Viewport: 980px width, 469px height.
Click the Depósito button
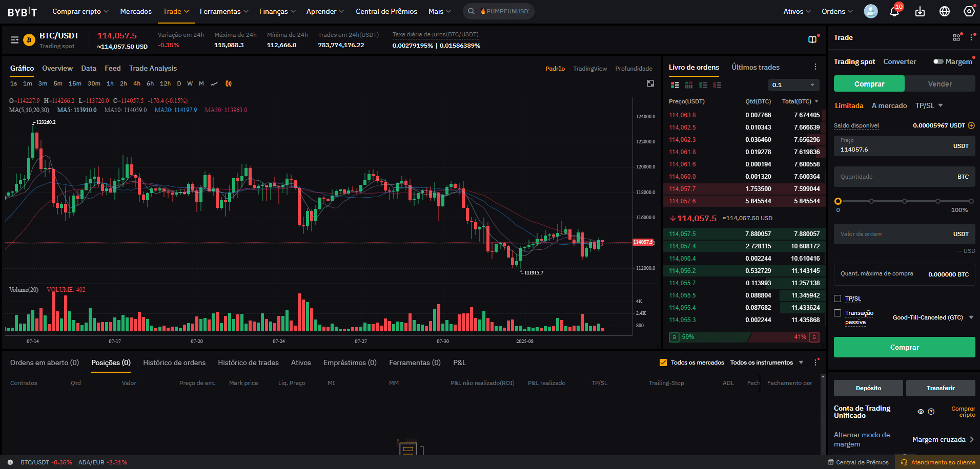coord(868,388)
